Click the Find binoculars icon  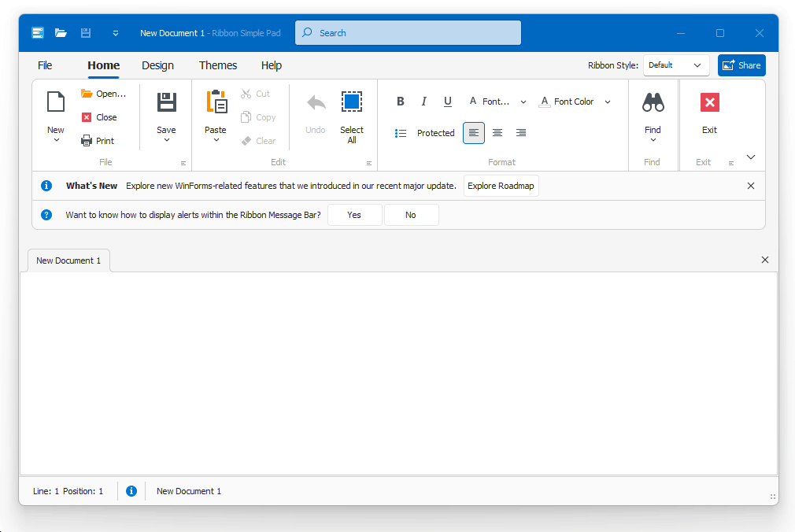click(653, 102)
